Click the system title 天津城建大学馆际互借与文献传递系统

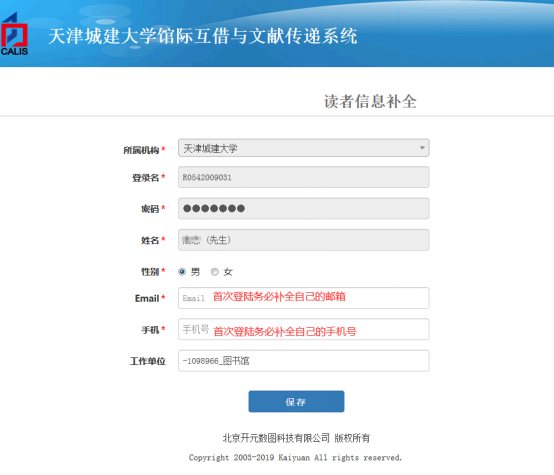tap(203, 36)
